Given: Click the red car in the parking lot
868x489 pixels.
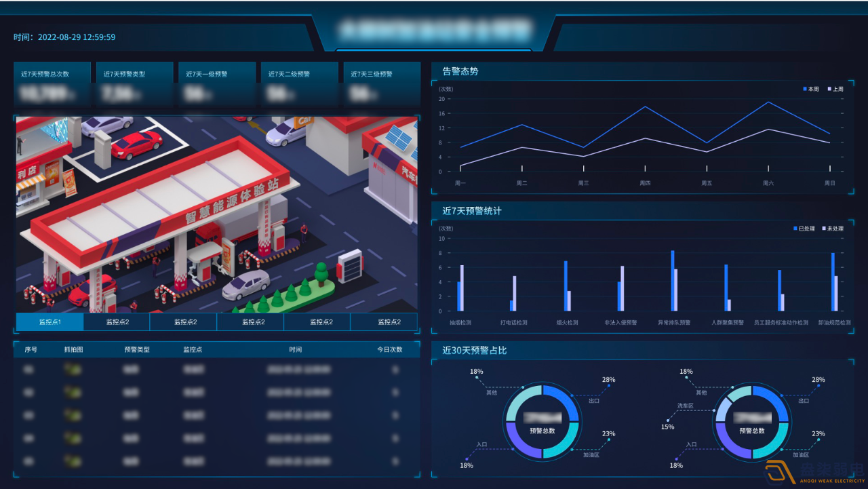Looking at the screenshot, I should click(136, 144).
